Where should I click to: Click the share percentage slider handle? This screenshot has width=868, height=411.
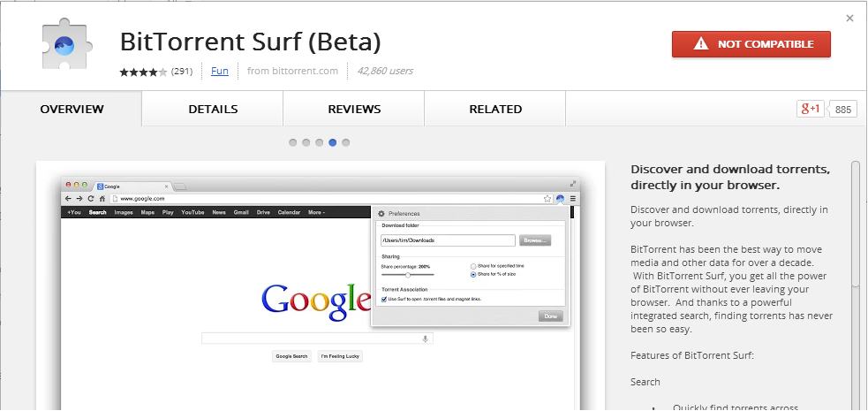pyautogui.click(x=408, y=275)
